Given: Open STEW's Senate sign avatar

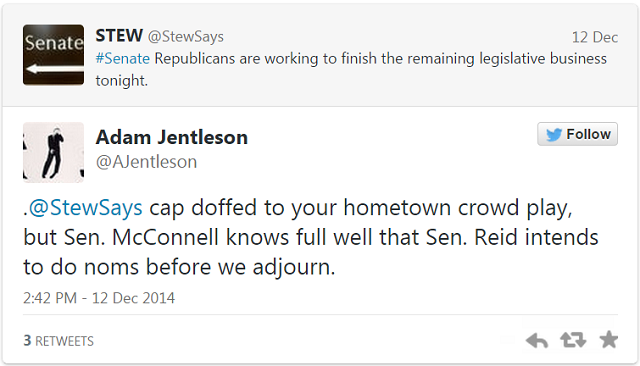Looking at the screenshot, I should coord(53,55).
